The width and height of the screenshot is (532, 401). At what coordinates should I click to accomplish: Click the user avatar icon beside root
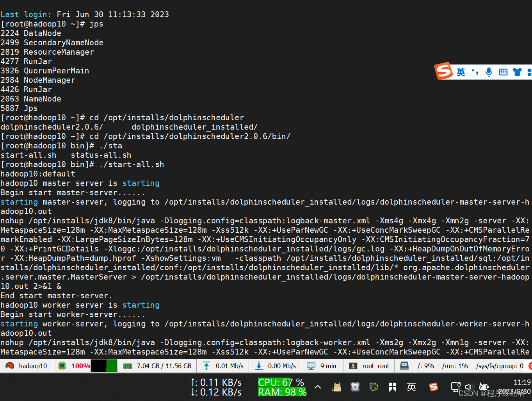(x=353, y=366)
